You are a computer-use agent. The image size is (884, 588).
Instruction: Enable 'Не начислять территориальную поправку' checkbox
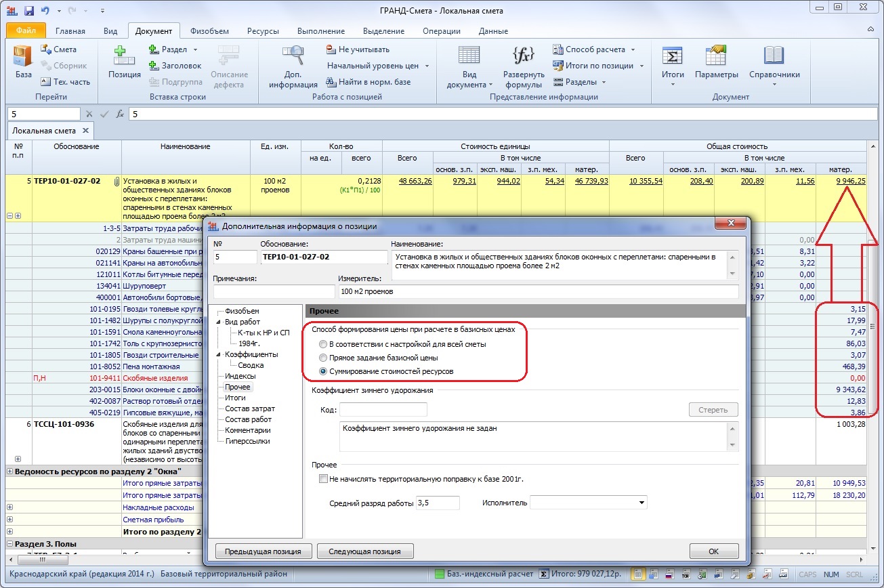coord(323,479)
